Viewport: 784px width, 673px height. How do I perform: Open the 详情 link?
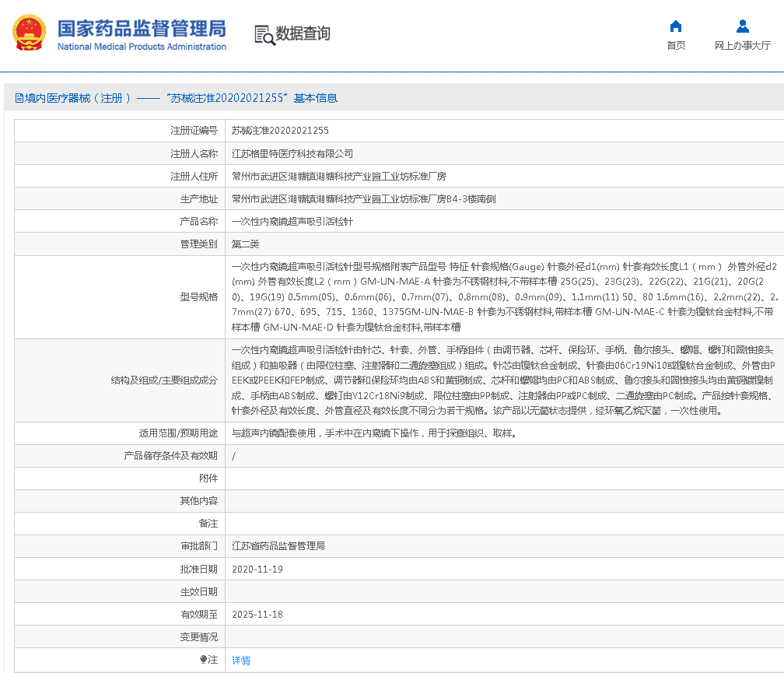[241, 661]
